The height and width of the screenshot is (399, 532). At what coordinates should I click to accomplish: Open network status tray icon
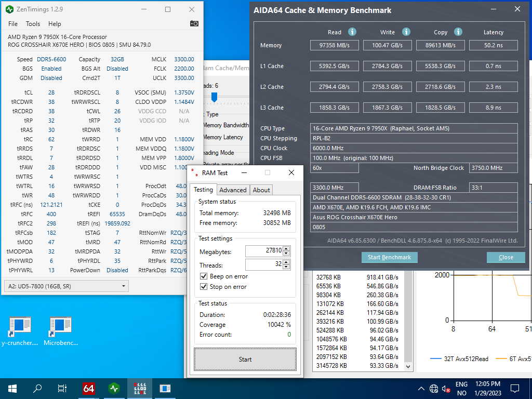(434, 389)
